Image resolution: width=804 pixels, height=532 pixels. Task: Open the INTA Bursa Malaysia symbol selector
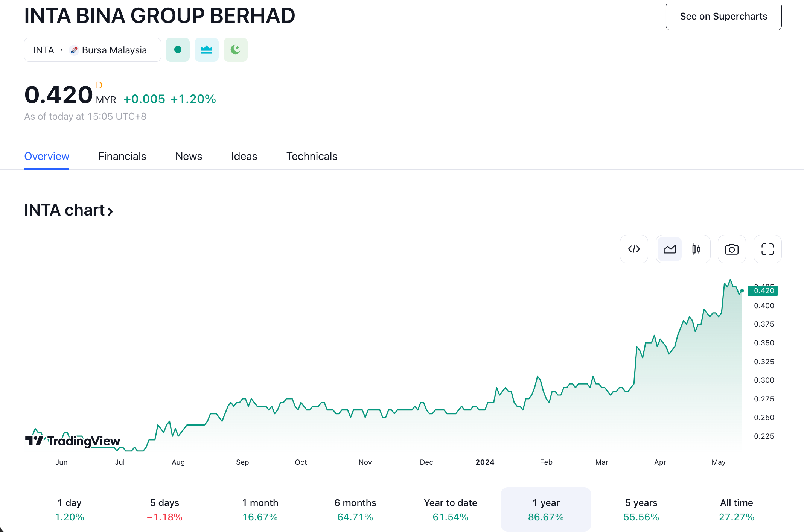click(92, 50)
